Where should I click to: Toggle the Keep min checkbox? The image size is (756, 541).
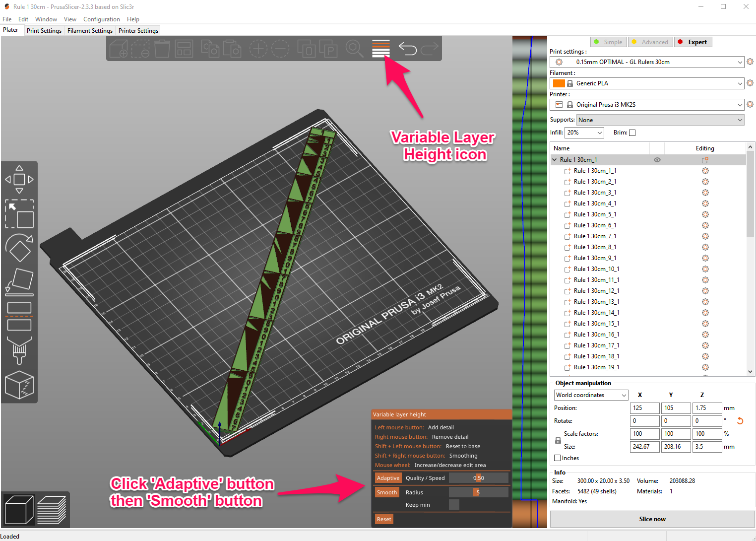click(x=454, y=505)
